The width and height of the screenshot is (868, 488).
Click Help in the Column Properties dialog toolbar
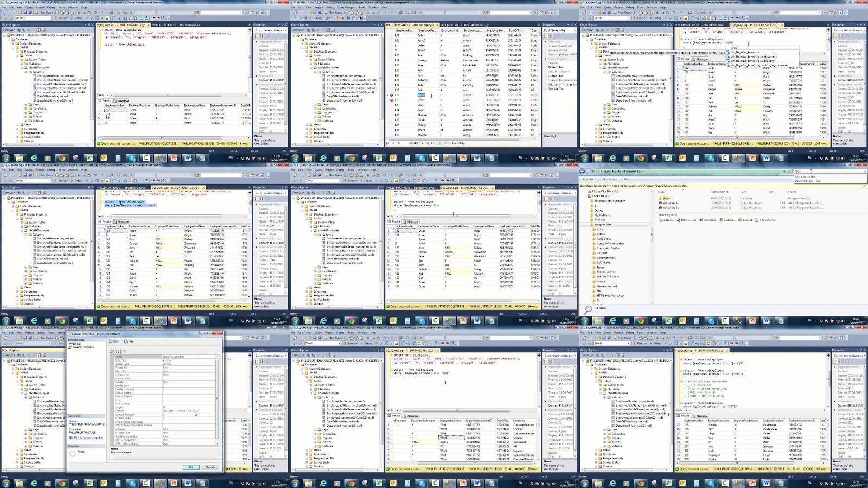click(130, 341)
